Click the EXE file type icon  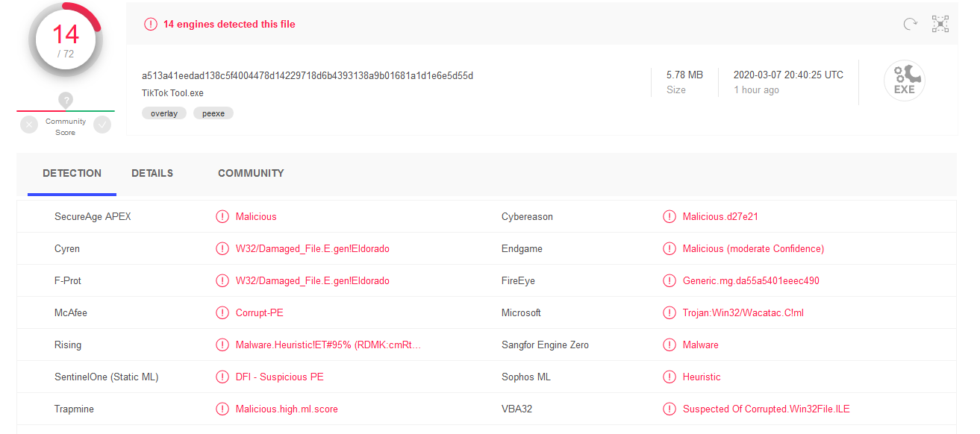904,81
